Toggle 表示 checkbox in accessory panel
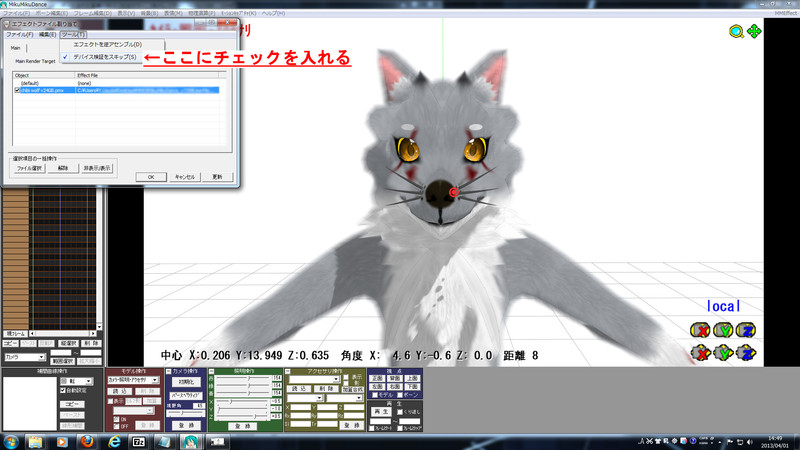This screenshot has width=800, height=450. (x=345, y=377)
